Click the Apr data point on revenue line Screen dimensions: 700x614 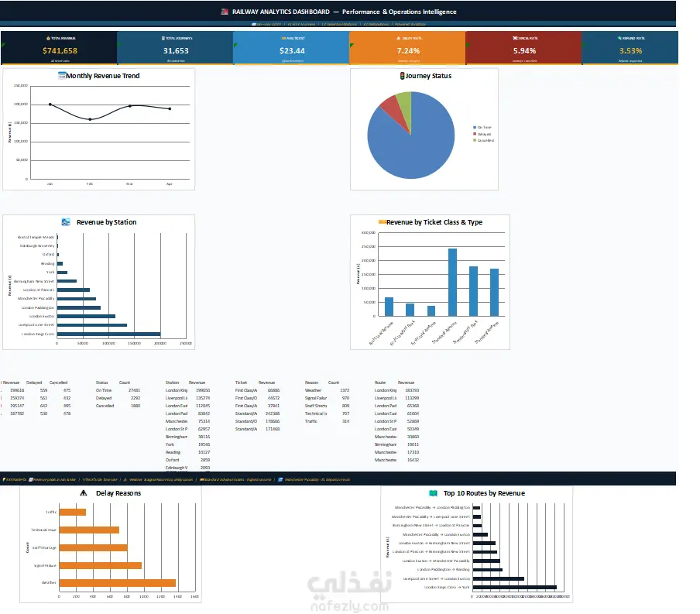click(170, 108)
